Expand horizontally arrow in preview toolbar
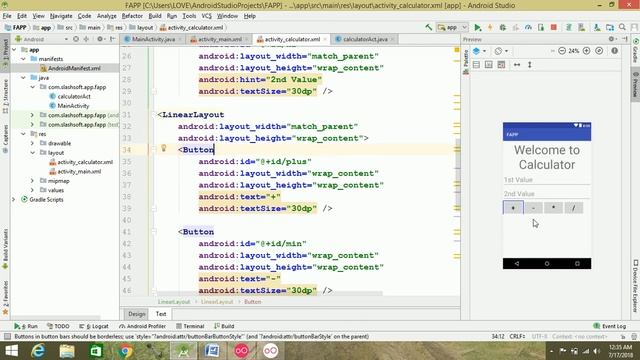This screenshot has height=360, width=640. pyautogui.click(x=517, y=64)
